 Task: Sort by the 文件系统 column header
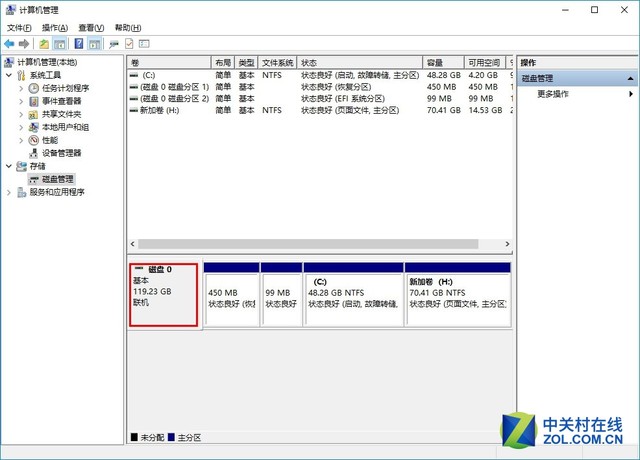click(x=278, y=62)
